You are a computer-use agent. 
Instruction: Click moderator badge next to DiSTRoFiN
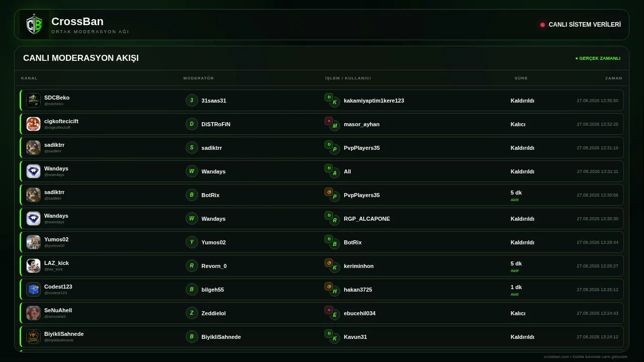click(x=192, y=124)
